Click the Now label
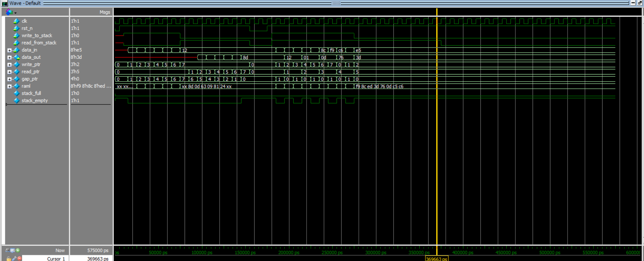This screenshot has width=644, height=261. [60, 250]
